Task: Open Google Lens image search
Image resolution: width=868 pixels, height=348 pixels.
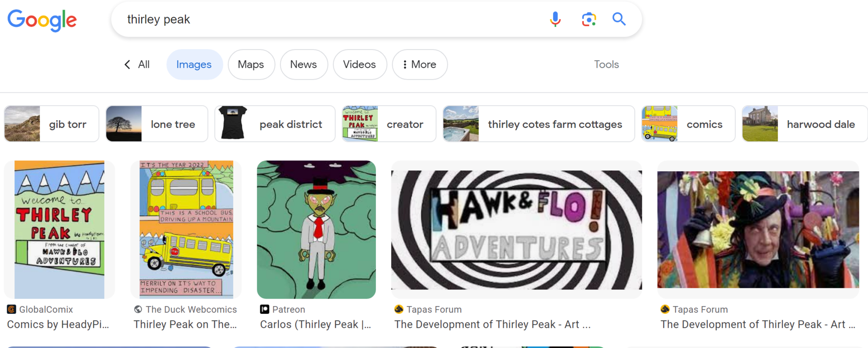Action: (x=589, y=19)
